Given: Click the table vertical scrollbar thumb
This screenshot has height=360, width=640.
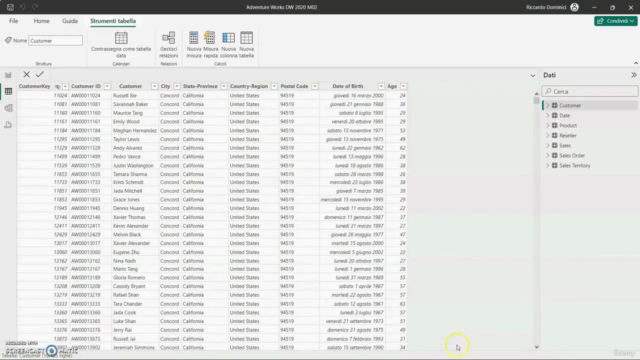Looking at the screenshot, I should [536, 100].
